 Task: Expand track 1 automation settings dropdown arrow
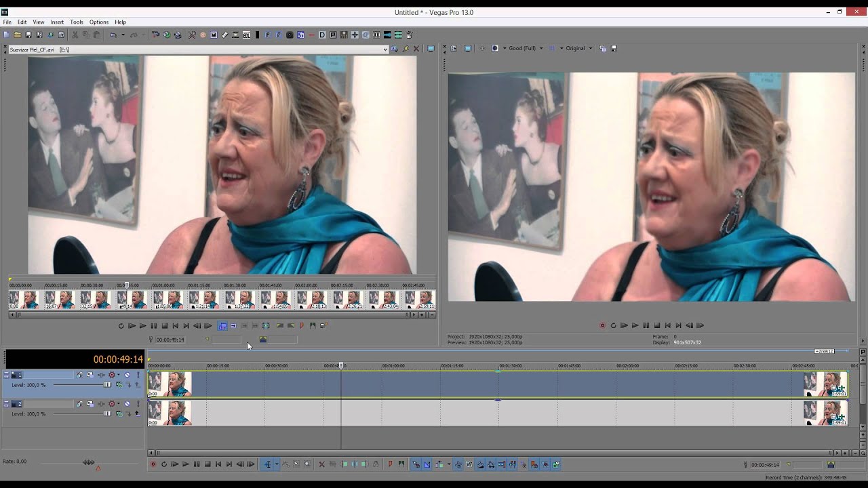tap(119, 375)
